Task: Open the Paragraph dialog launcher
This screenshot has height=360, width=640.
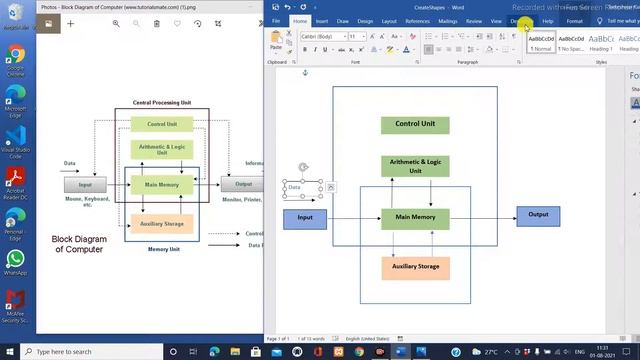Action: tap(519, 62)
